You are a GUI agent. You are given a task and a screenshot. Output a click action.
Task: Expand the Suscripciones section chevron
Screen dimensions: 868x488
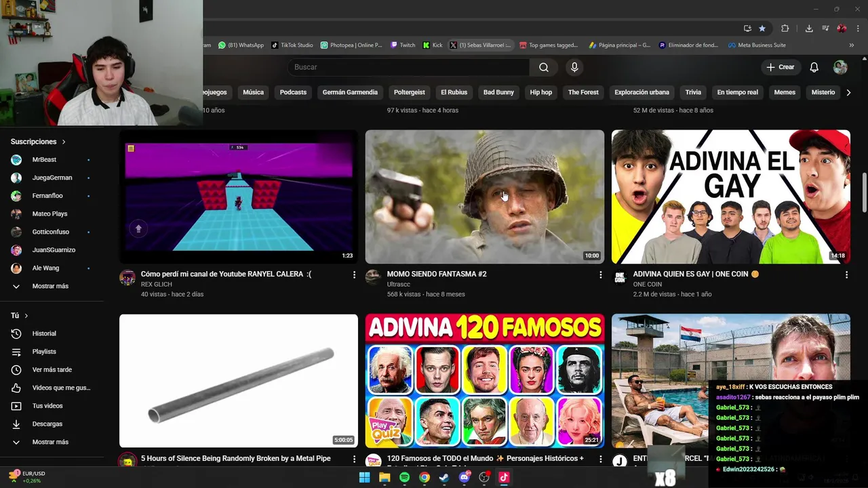click(x=64, y=142)
